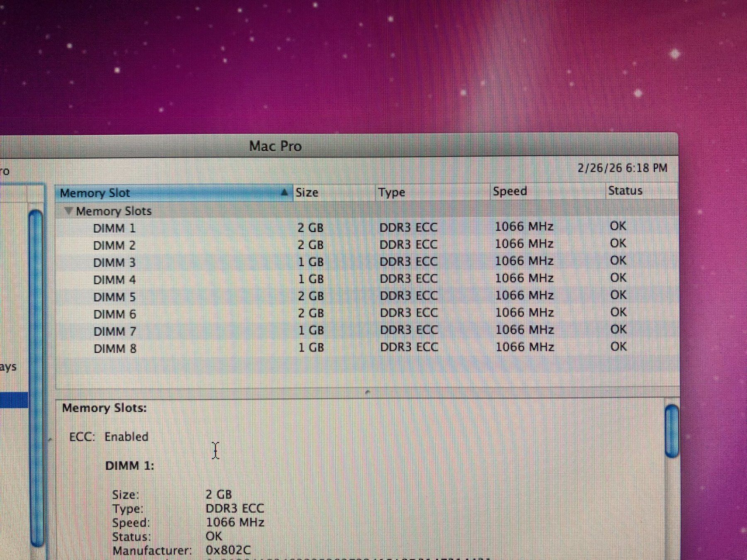Select the highlighted blue sidebar item
Viewport: 747px width, 560px height.
coord(14,400)
